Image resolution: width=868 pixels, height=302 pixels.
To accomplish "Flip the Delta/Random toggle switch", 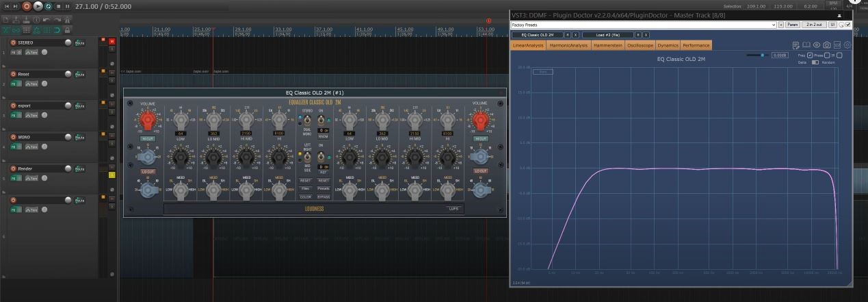I will (x=815, y=62).
